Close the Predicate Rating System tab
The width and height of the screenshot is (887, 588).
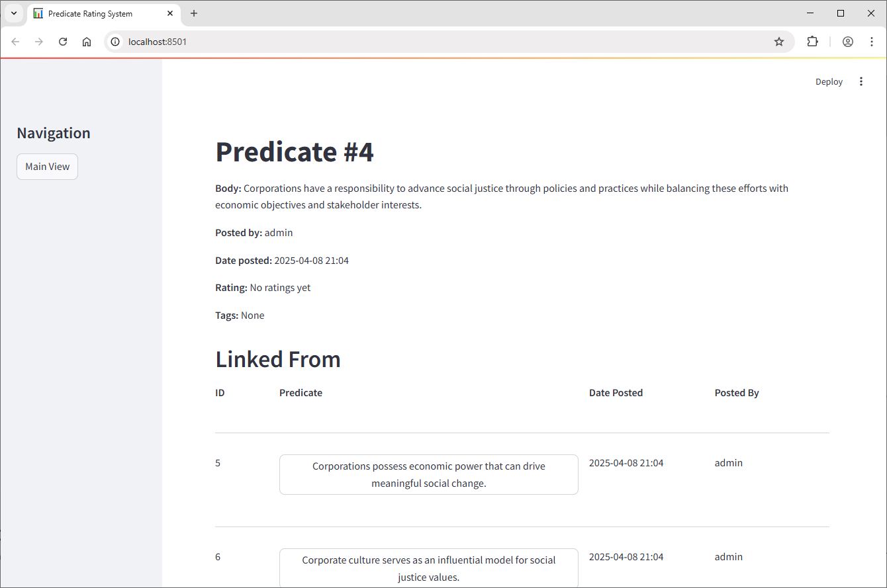tap(170, 13)
